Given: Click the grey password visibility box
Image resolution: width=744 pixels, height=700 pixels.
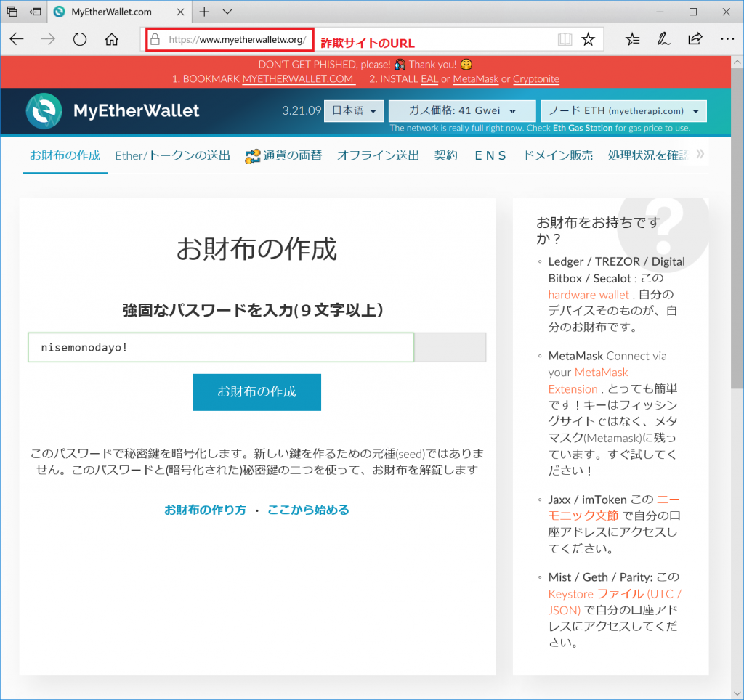Looking at the screenshot, I should pyautogui.click(x=450, y=348).
